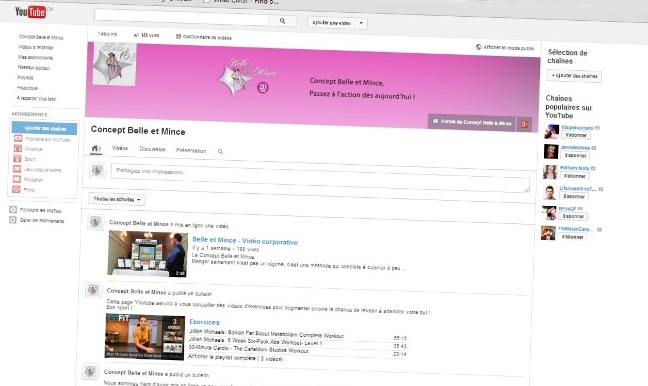
Task: Click the Gestionnaire de vidéos icon
Action: (179, 36)
